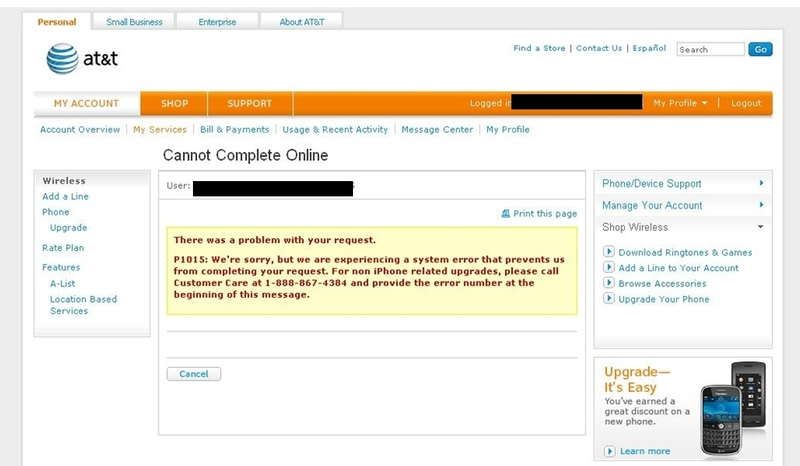Open Bill & Payments
The image size is (800, 466).
click(x=235, y=130)
